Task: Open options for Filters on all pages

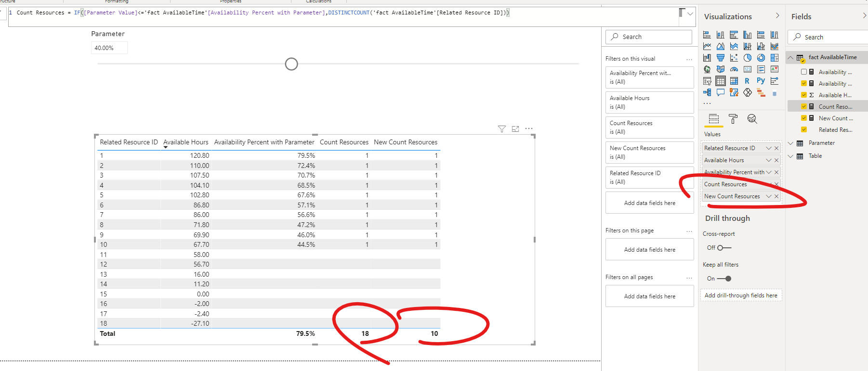Action: [689, 278]
